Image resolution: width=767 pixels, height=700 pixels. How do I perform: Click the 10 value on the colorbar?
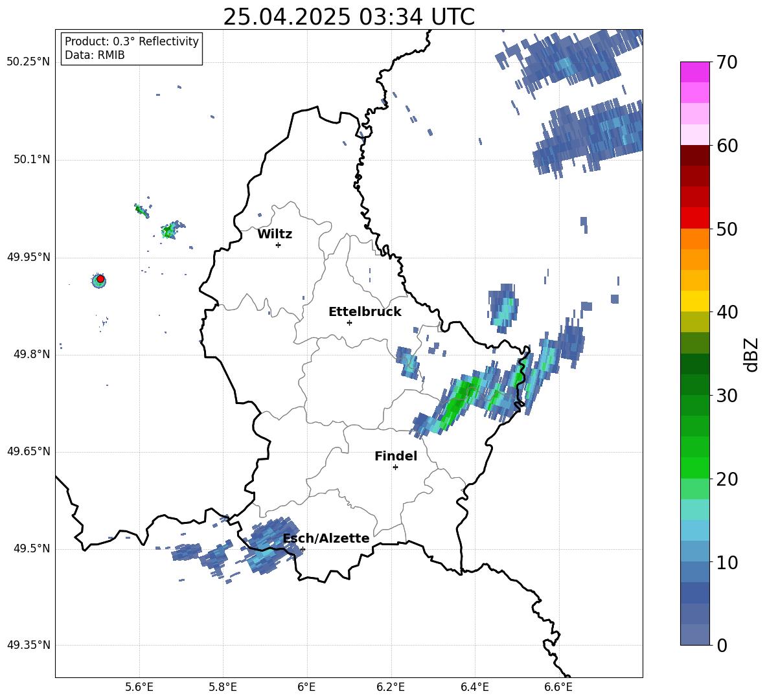pos(727,562)
